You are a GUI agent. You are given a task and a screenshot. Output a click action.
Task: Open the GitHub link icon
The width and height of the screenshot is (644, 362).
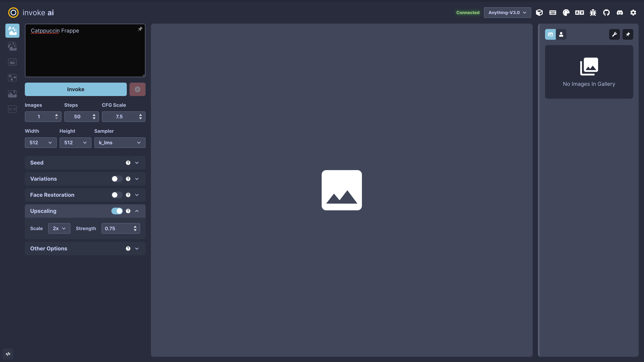point(606,13)
